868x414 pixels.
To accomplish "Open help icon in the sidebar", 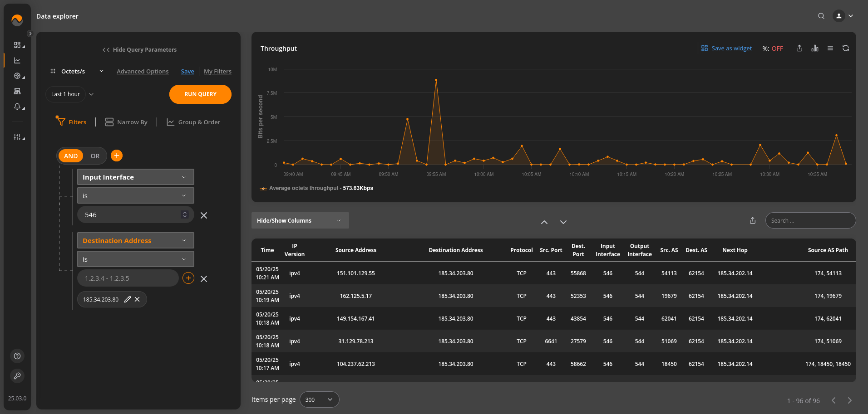I will [17, 356].
